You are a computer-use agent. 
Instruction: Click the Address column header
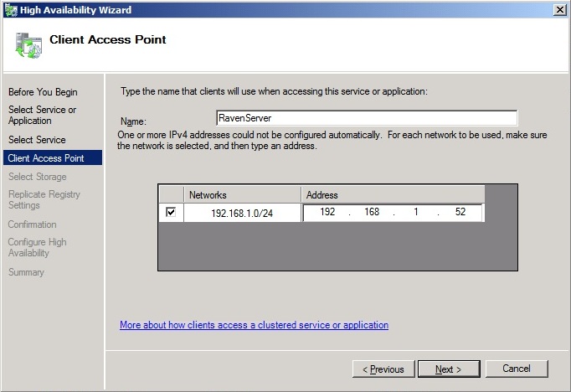point(393,195)
